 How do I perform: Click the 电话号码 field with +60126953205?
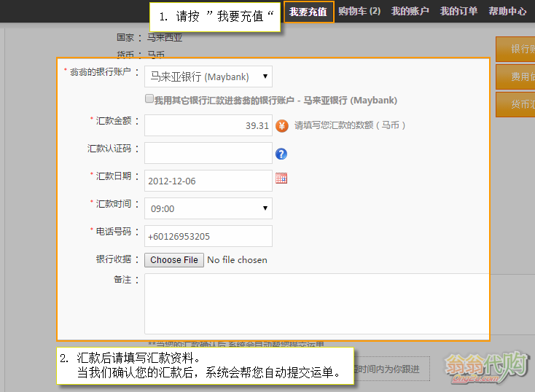tap(208, 236)
